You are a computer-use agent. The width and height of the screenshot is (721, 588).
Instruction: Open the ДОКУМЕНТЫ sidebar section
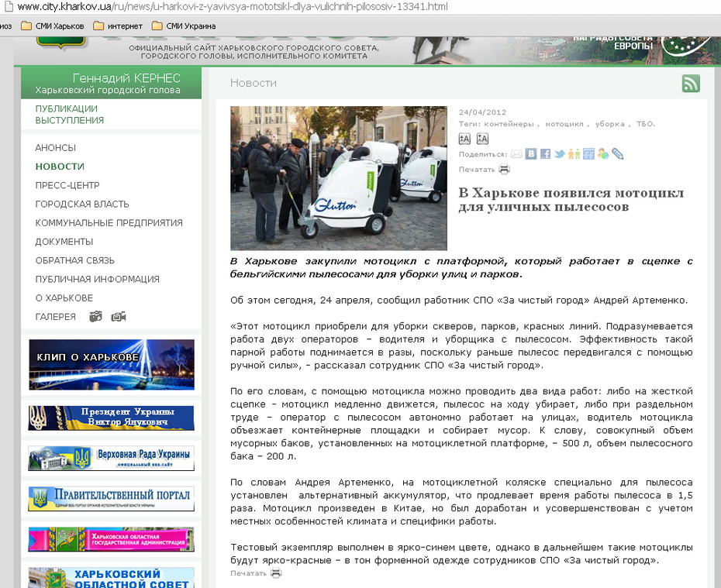[64, 242]
